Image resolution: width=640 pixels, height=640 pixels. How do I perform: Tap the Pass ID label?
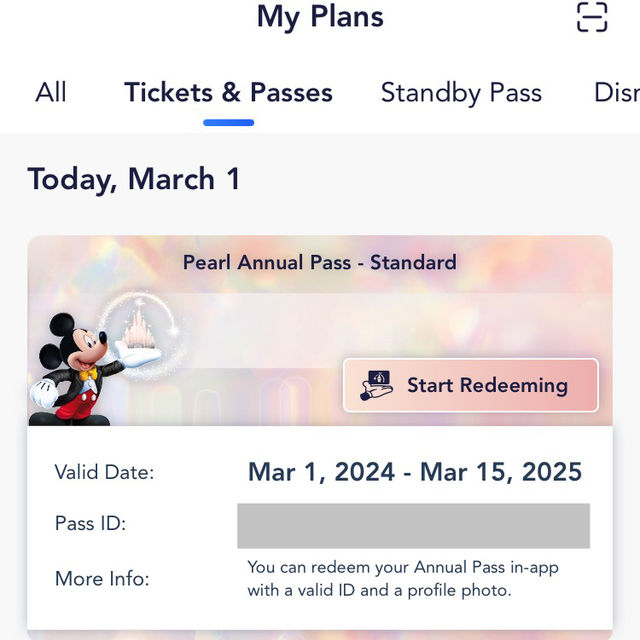[91, 523]
